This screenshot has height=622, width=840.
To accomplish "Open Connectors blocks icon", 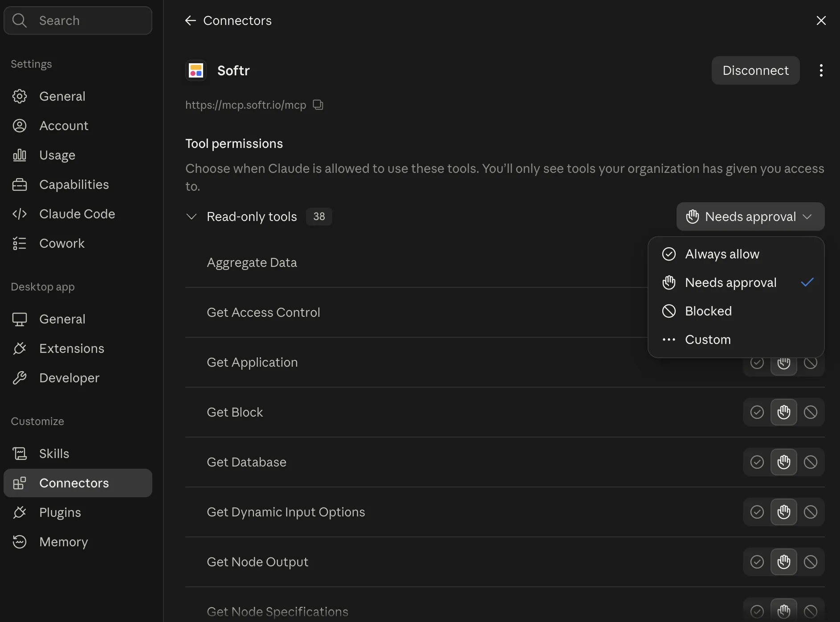I will click(20, 483).
